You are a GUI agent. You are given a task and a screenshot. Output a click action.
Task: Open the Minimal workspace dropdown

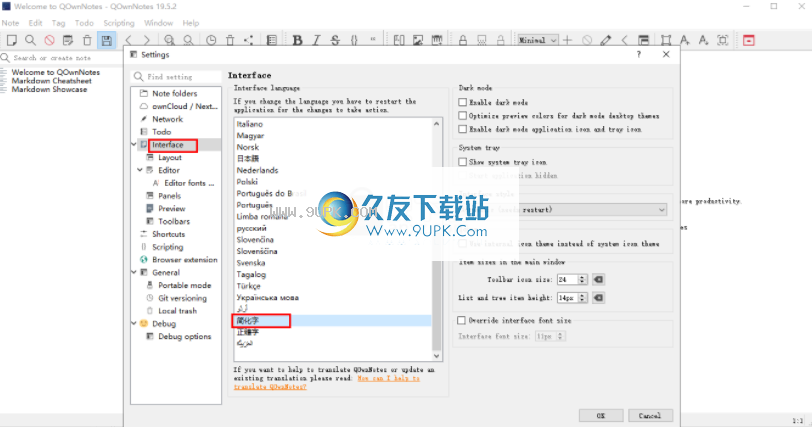[x=538, y=40]
